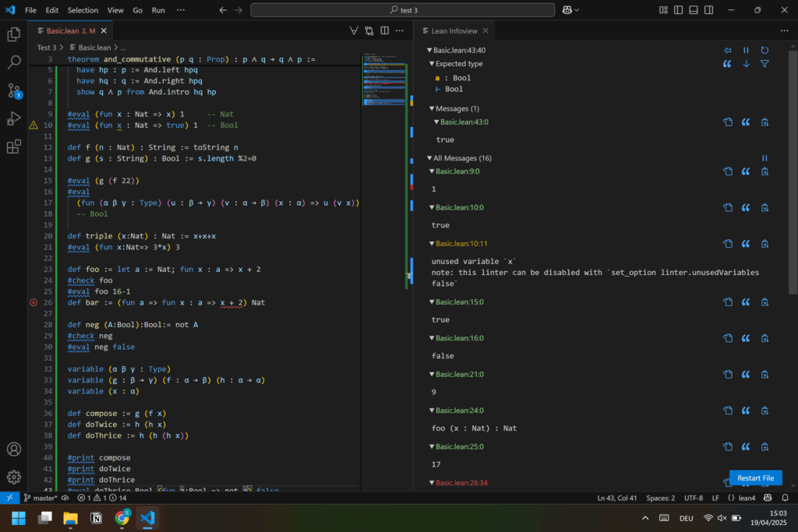Screen dimensions: 798x532
Task: Collapse the Messages (1) section
Action: click(x=432, y=109)
